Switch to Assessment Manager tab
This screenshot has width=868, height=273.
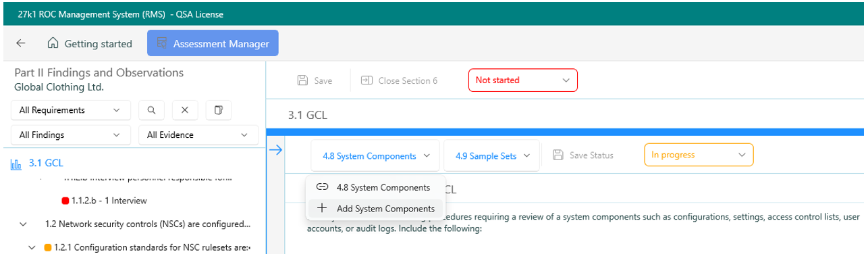coord(213,43)
